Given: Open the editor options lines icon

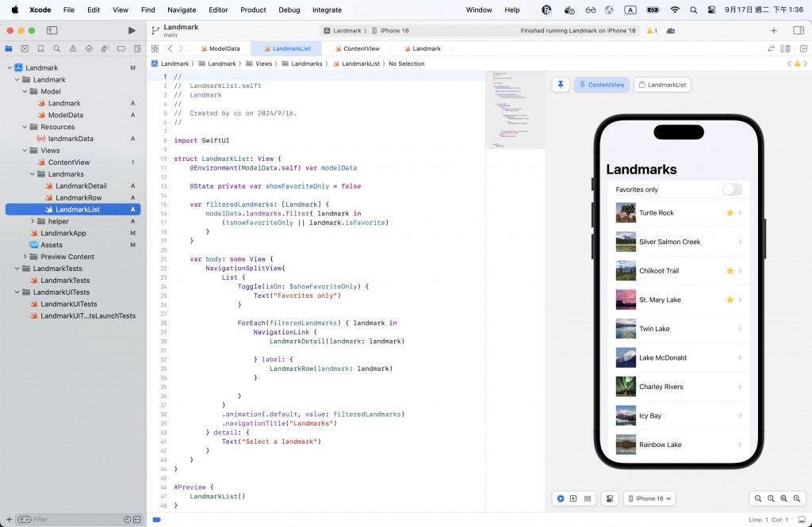Looking at the screenshot, I should pos(785,48).
